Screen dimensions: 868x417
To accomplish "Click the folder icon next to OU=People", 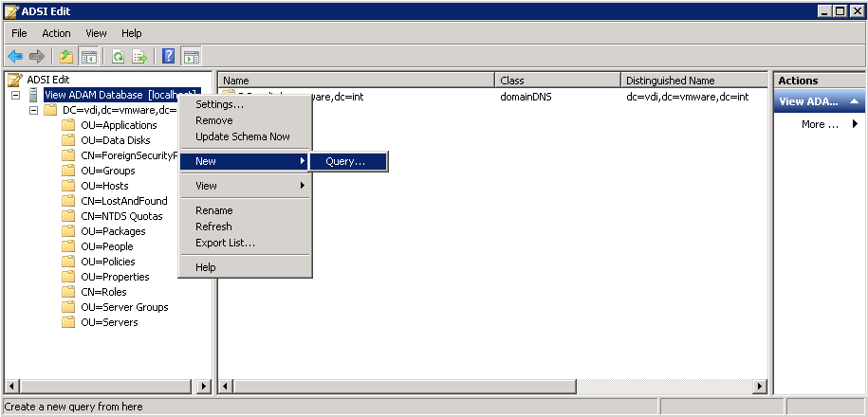I will point(68,246).
